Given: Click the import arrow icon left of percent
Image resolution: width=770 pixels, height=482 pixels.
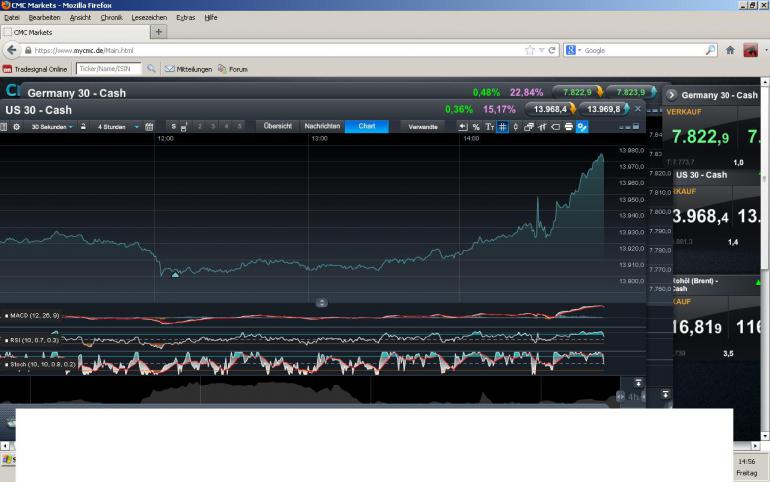Looking at the screenshot, I should point(463,127).
